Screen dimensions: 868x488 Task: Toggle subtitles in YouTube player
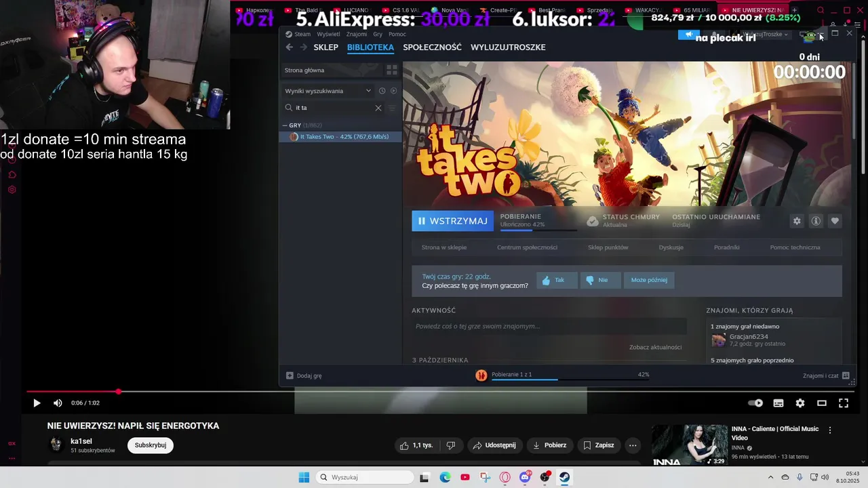[778, 403]
